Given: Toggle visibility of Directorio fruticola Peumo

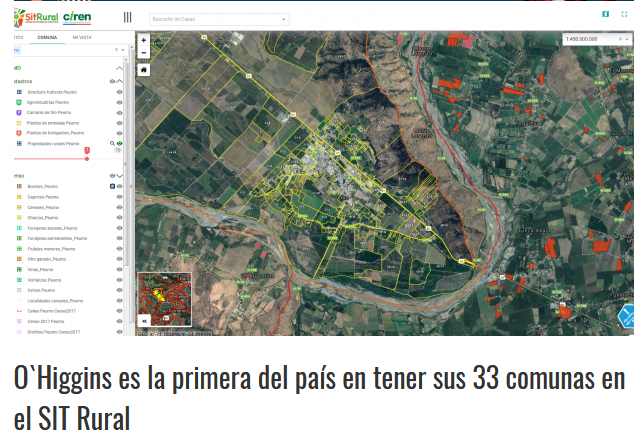Looking at the screenshot, I should coord(119,92).
